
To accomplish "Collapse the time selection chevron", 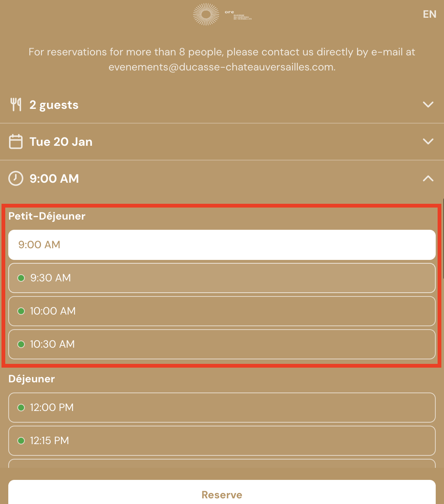I will 428,179.
